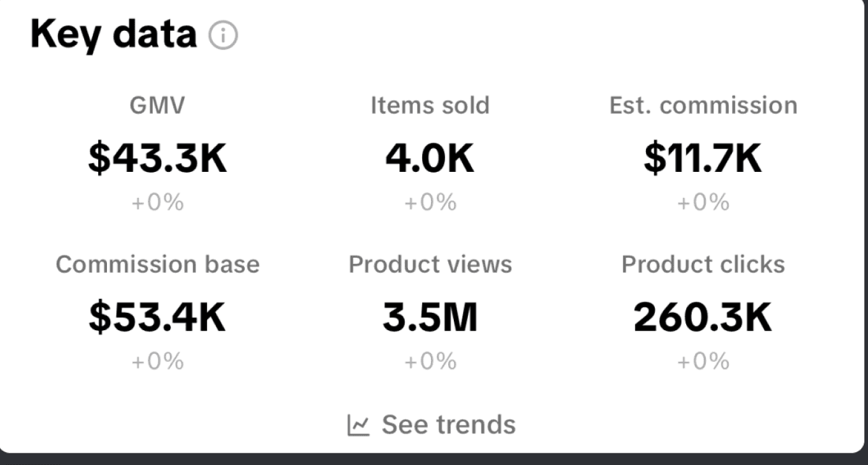Click the +0% change under Items sold
The width and height of the screenshot is (868, 465).
(430, 203)
